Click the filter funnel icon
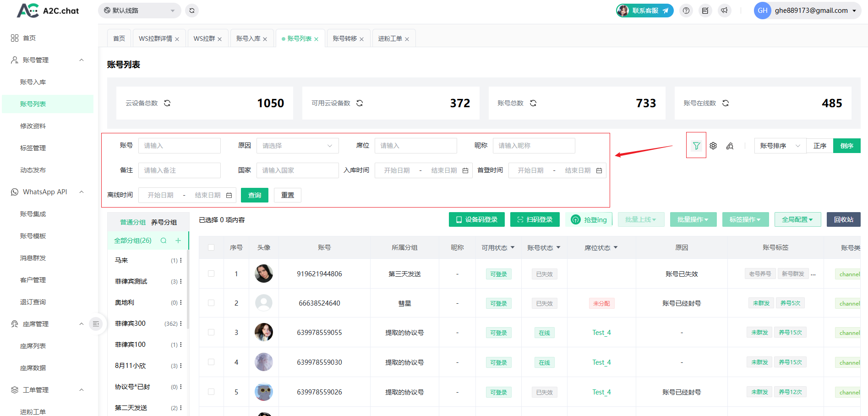 (x=696, y=146)
